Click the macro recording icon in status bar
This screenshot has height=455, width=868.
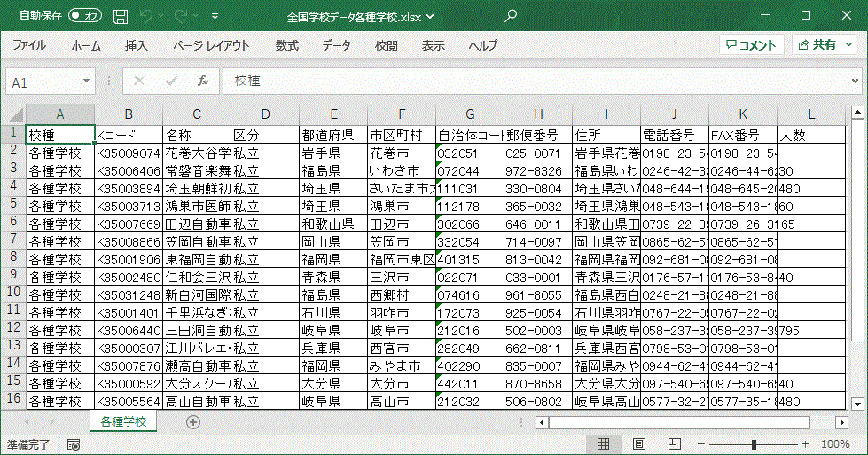pyautogui.click(x=74, y=443)
